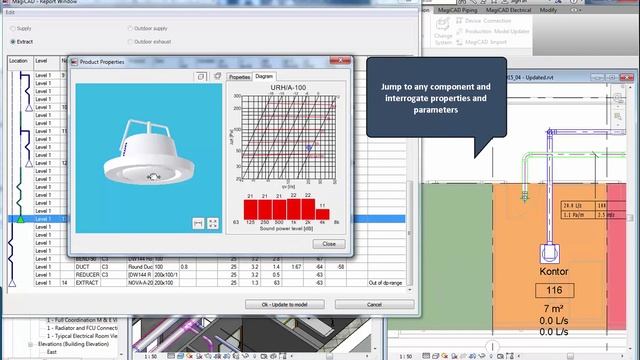This screenshot has height=360, width=640.
Task: Switch to the Properties tab in Product Properties
Action: (239, 77)
